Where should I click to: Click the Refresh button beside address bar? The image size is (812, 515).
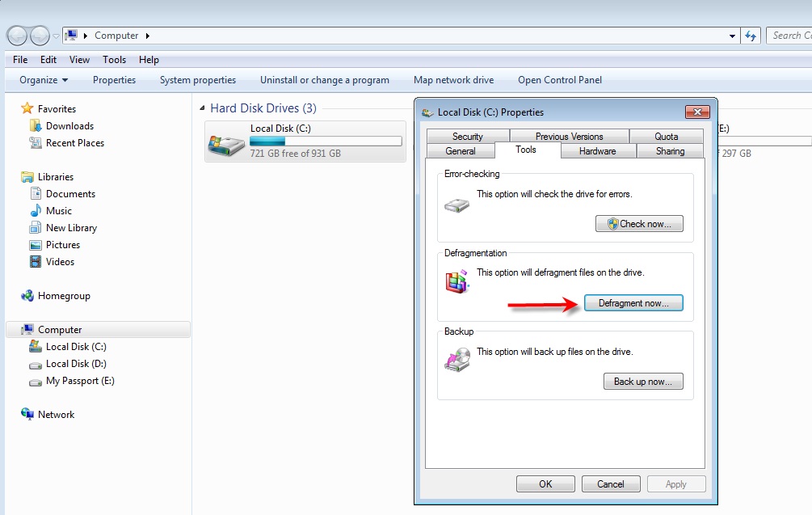pos(751,36)
